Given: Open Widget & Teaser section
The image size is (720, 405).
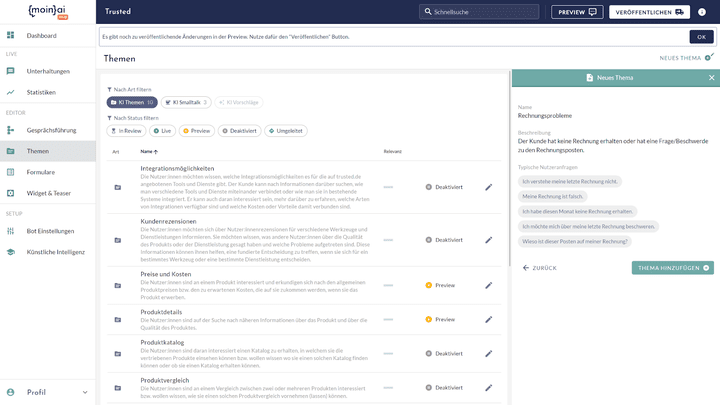Looking at the screenshot, I should pos(50,192).
